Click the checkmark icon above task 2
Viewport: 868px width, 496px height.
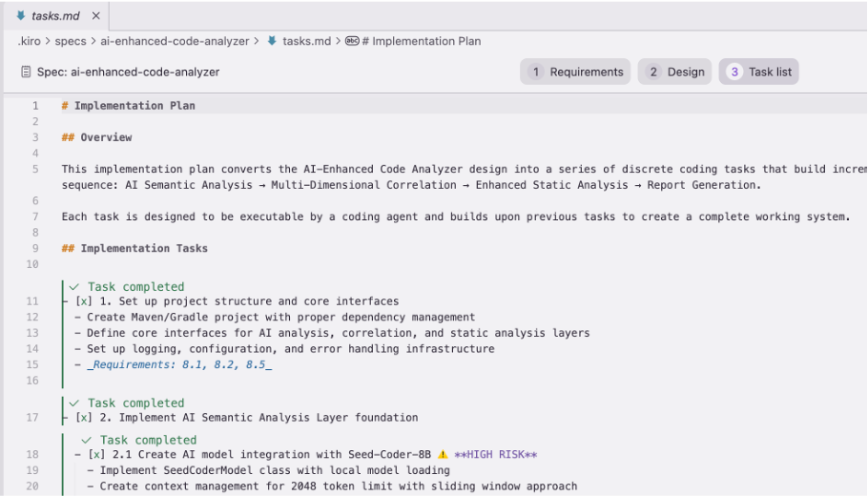click(73, 403)
